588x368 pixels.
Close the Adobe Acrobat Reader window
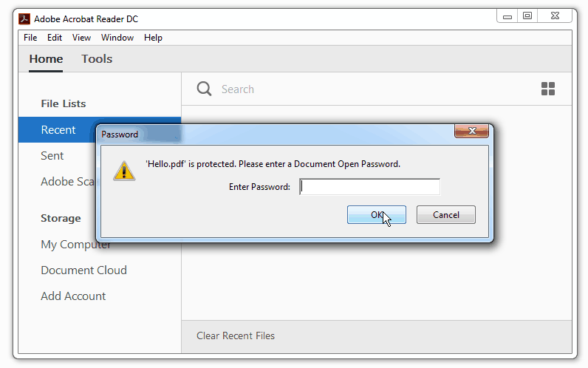pyautogui.click(x=555, y=16)
